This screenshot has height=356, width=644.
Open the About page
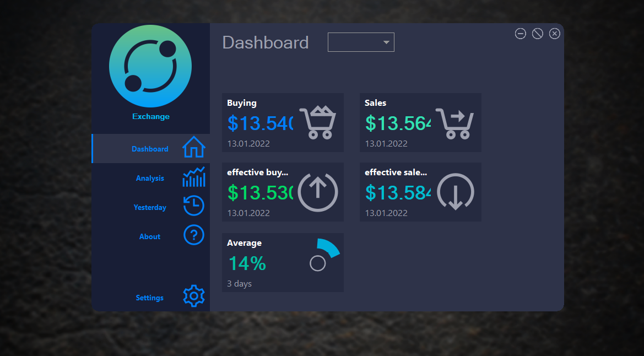(x=150, y=235)
